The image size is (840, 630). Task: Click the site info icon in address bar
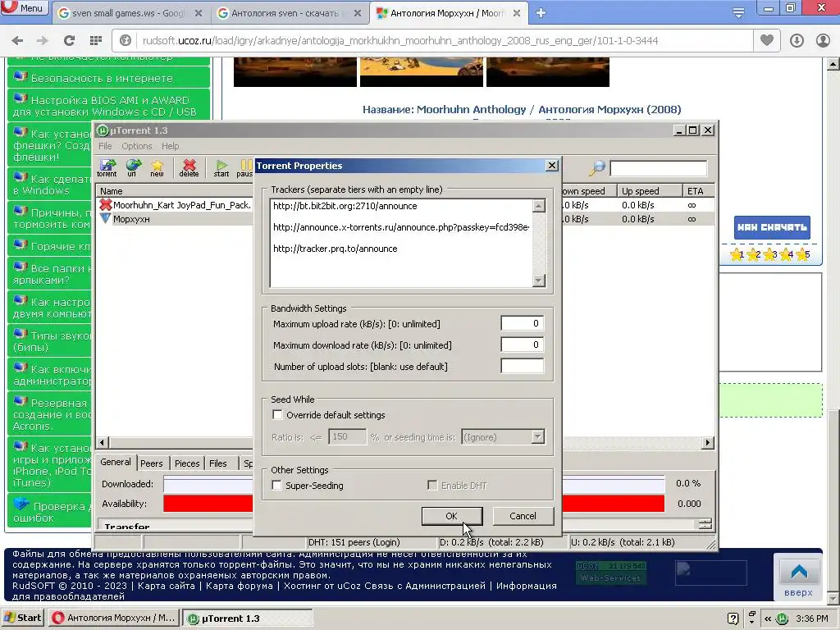coord(126,40)
